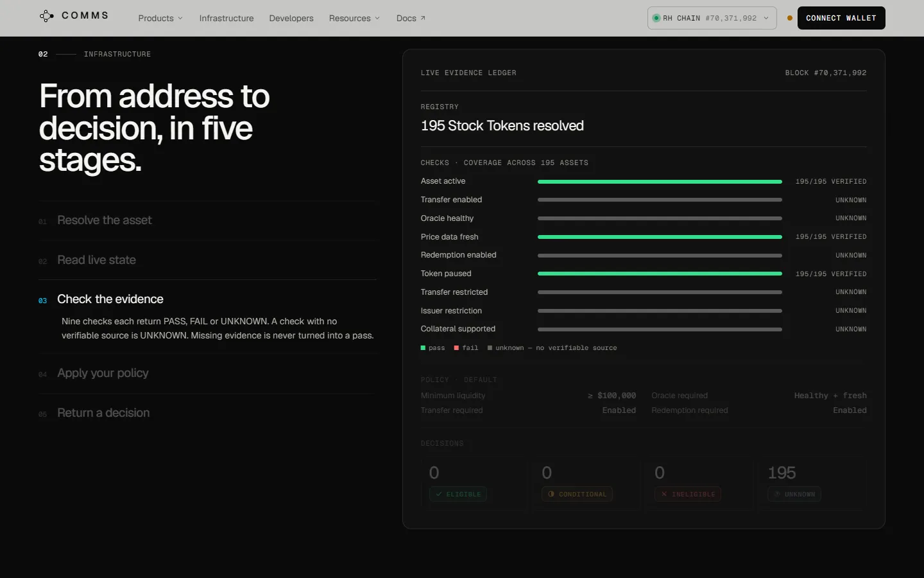
Task: Expand the Resolve the asset stage
Action: pos(207,220)
